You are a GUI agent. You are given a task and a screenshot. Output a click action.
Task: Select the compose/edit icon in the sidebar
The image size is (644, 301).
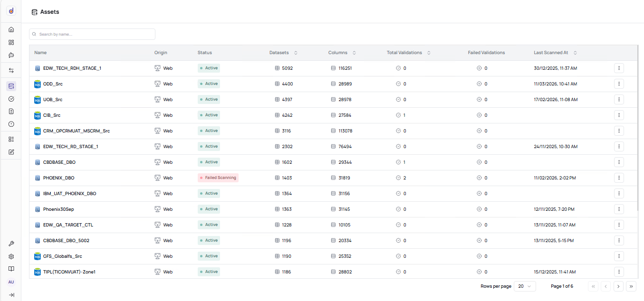tap(11, 151)
